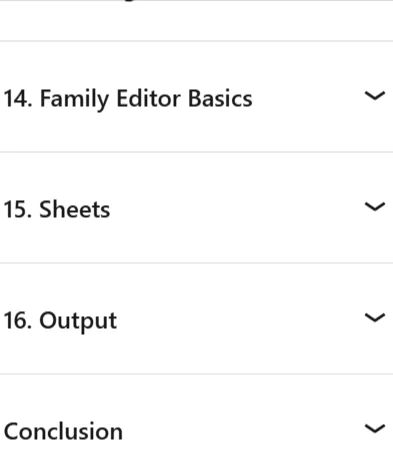393x457 pixels.
Task: Select the '15. Sheets' chapter title
Action: coord(57,210)
